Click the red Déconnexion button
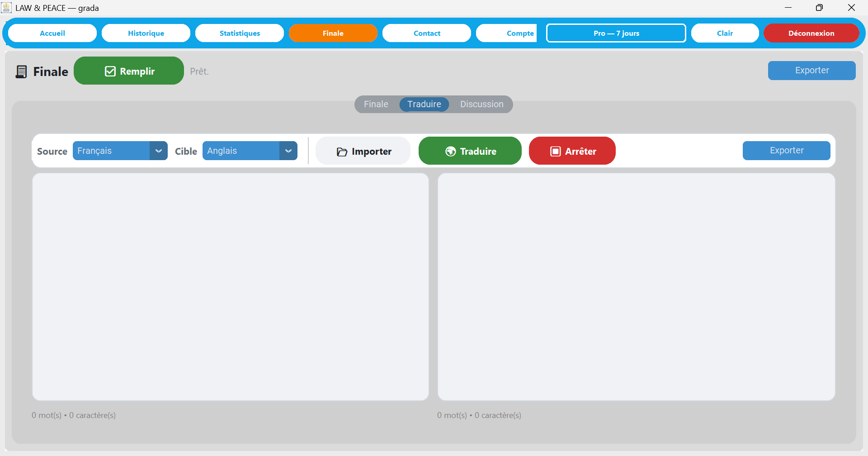The height and width of the screenshot is (456, 868). (x=811, y=33)
